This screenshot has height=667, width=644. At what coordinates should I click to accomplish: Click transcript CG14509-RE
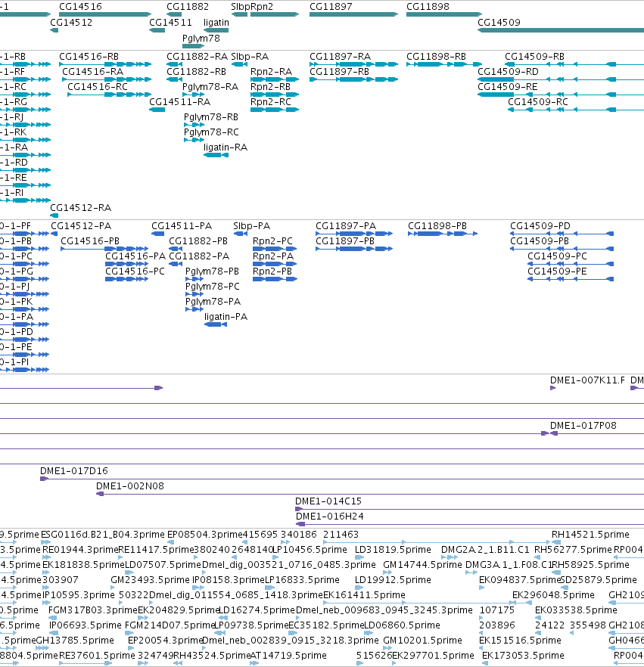coord(507,87)
